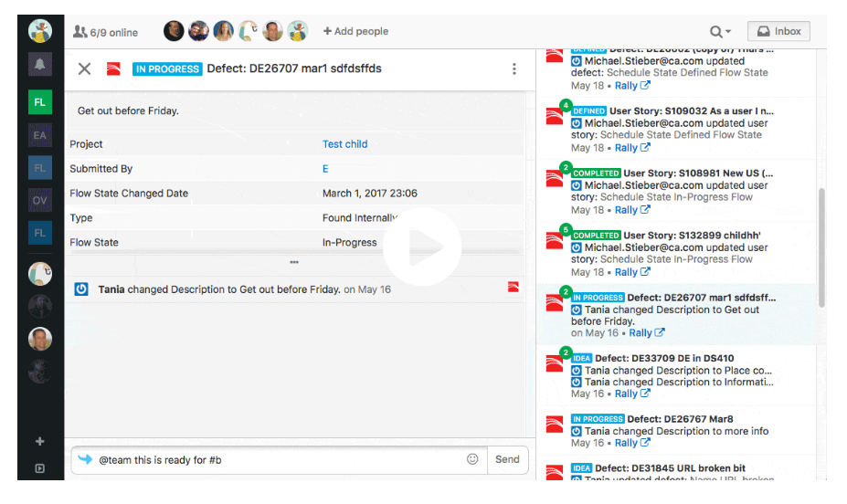Expand more fields with the ellipsis
This screenshot has width=847, height=504.
click(294, 262)
